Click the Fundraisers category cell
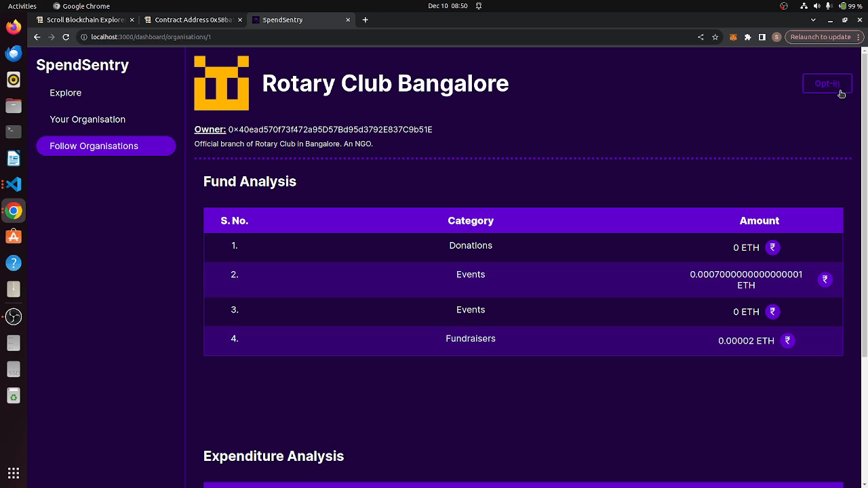The height and width of the screenshot is (488, 868). 471,338
